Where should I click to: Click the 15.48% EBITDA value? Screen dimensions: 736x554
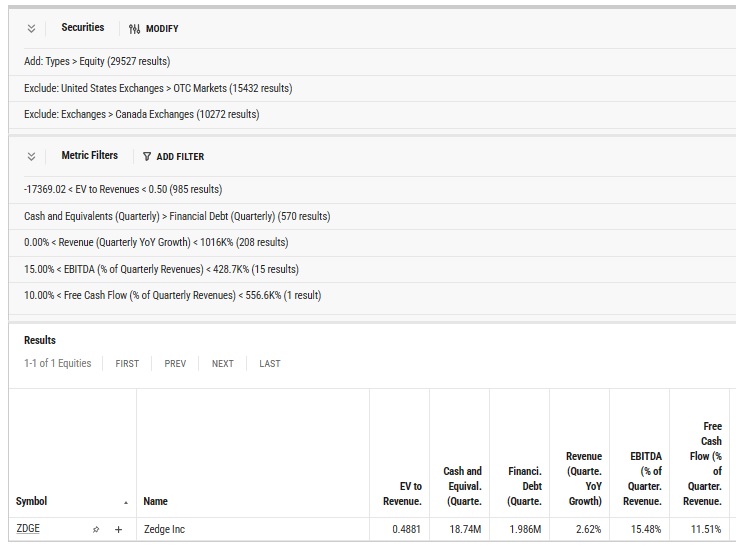[x=646, y=530]
